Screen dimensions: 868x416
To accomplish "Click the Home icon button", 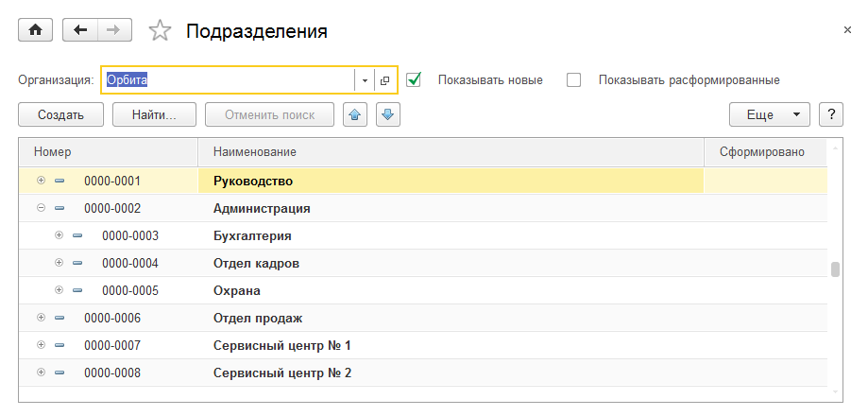I will coord(36,30).
